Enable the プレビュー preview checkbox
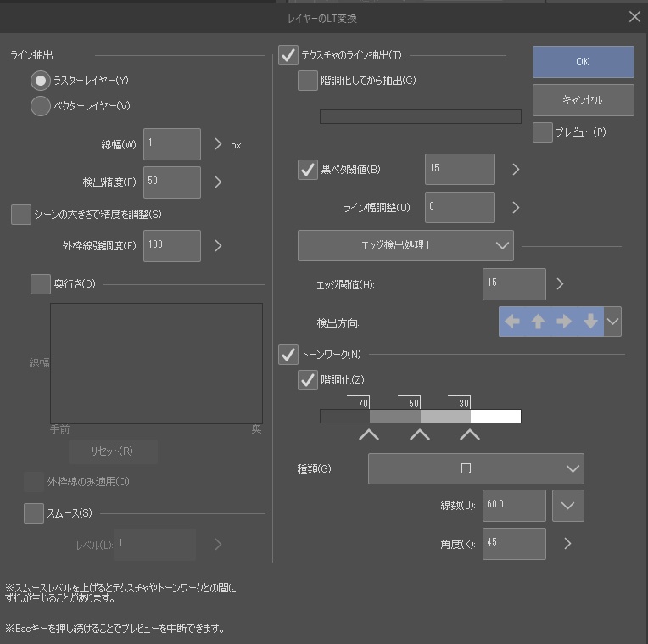 (x=543, y=132)
